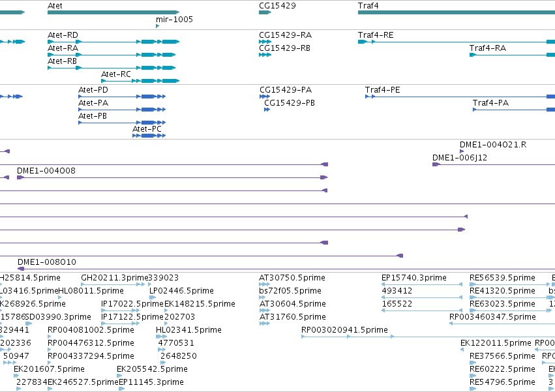Click the mir-1005 gene marker

click(158, 26)
